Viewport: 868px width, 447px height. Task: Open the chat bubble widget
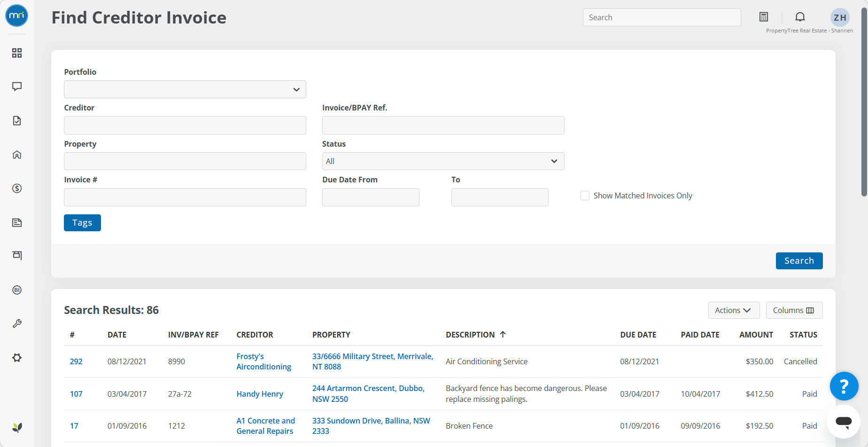tap(844, 422)
